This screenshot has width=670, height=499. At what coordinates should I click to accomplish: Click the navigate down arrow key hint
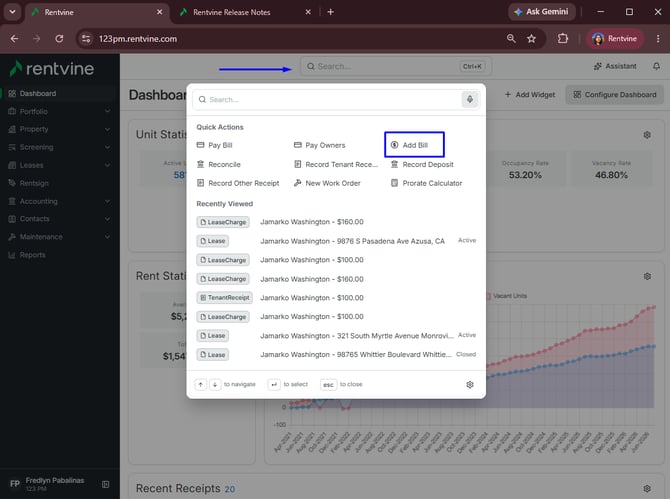215,385
